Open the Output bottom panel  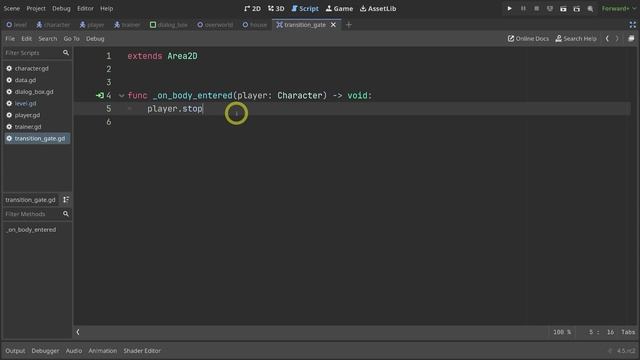[x=15, y=351]
